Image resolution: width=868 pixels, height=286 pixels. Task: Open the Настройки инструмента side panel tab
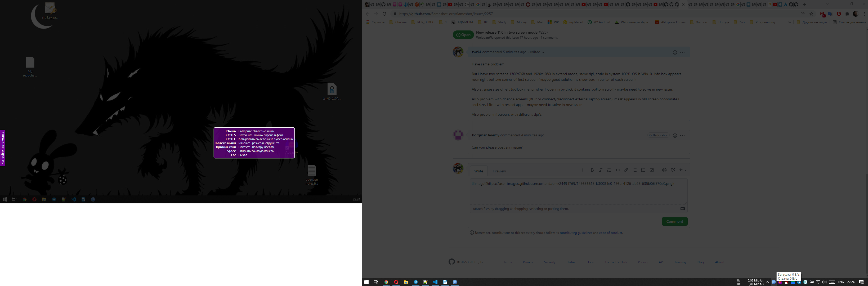[2, 148]
